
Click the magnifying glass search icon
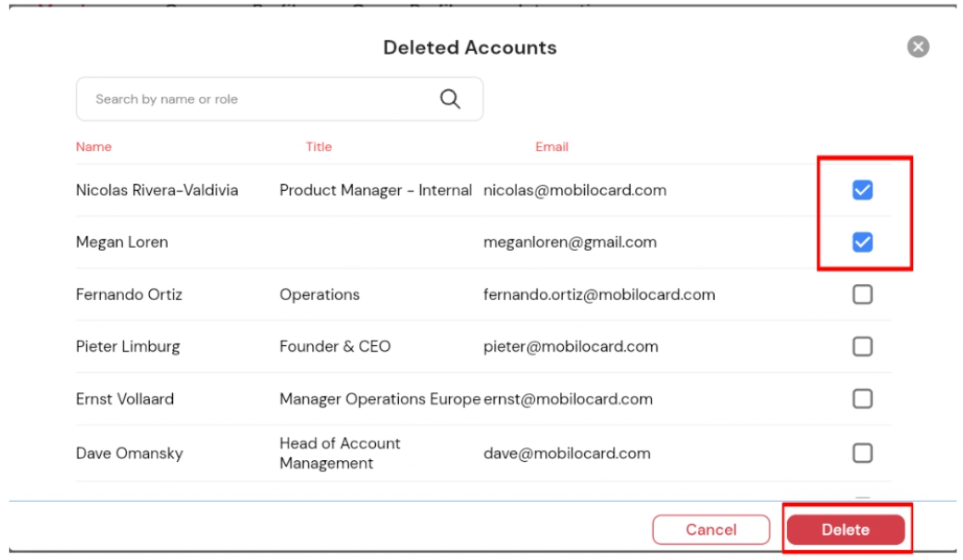(450, 99)
